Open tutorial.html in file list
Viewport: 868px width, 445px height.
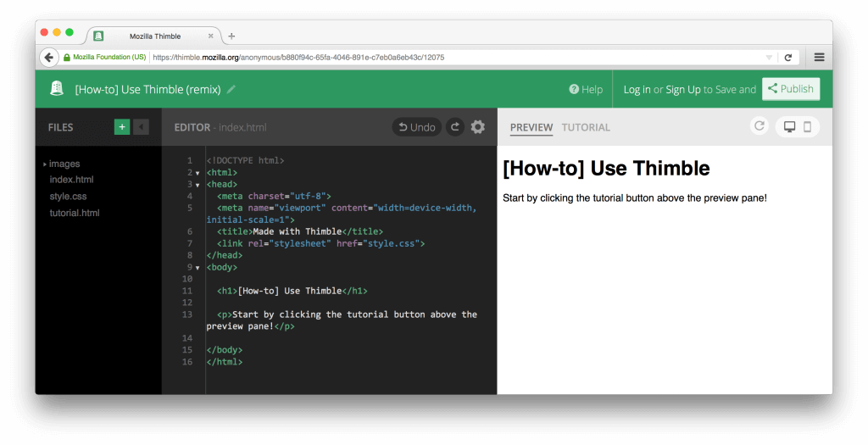tap(75, 213)
